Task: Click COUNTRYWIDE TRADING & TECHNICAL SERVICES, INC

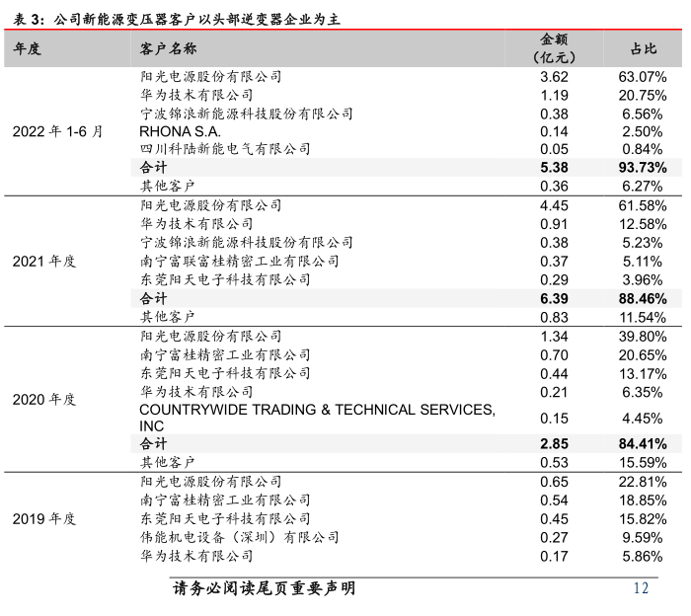Action: (x=317, y=418)
